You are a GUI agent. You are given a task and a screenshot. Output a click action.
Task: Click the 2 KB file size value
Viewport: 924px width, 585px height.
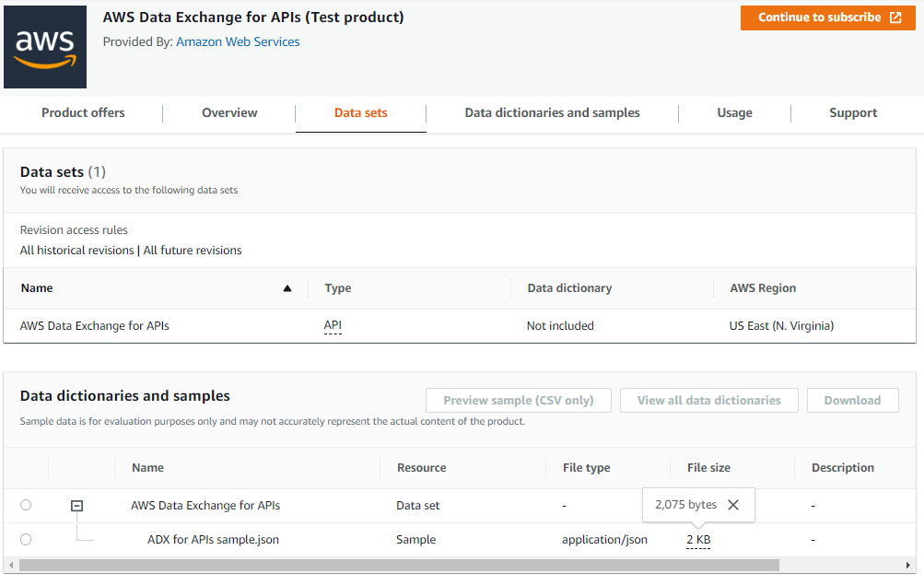coord(698,540)
